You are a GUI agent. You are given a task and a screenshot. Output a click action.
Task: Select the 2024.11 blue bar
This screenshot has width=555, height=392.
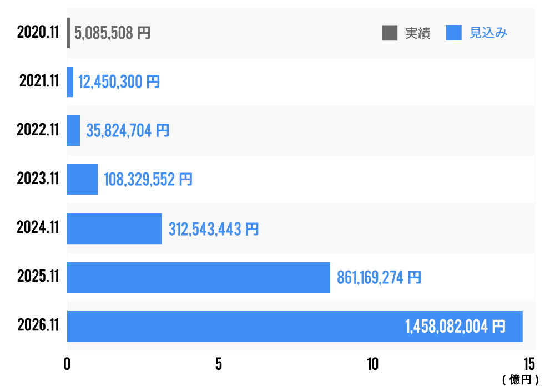(114, 228)
